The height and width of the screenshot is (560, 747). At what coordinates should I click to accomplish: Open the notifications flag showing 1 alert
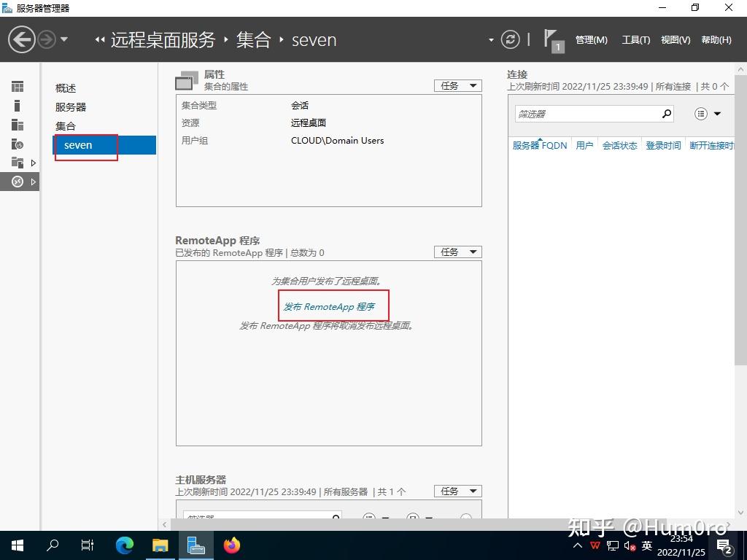coord(552,39)
